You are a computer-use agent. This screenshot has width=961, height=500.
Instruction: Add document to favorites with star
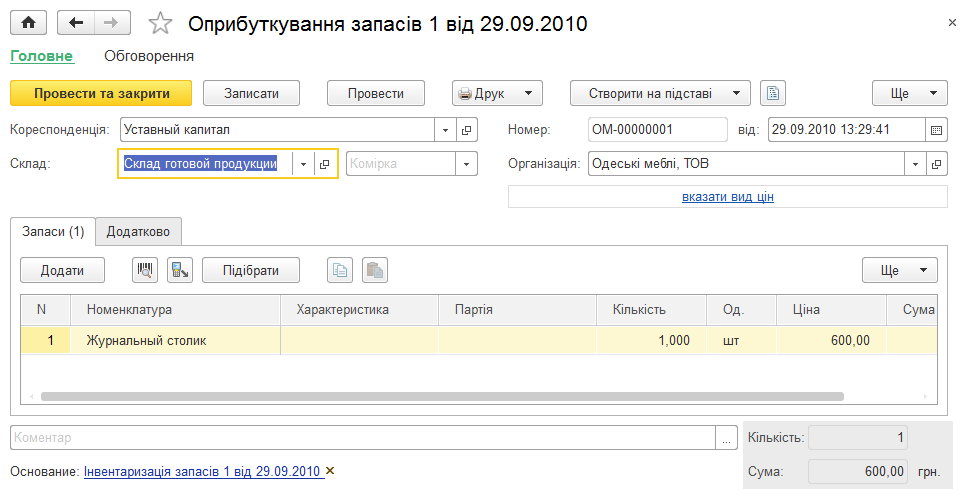(x=160, y=23)
